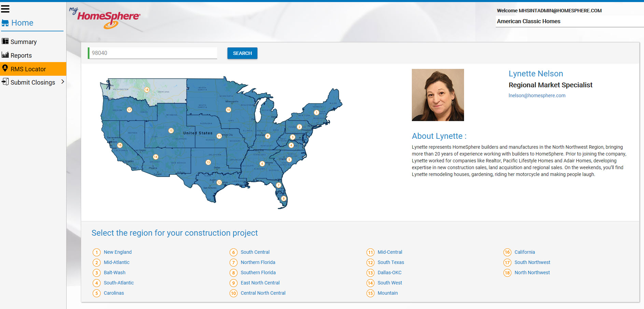Click the American Classic Homes field
This screenshot has width=644, height=309.
(x=570, y=21)
